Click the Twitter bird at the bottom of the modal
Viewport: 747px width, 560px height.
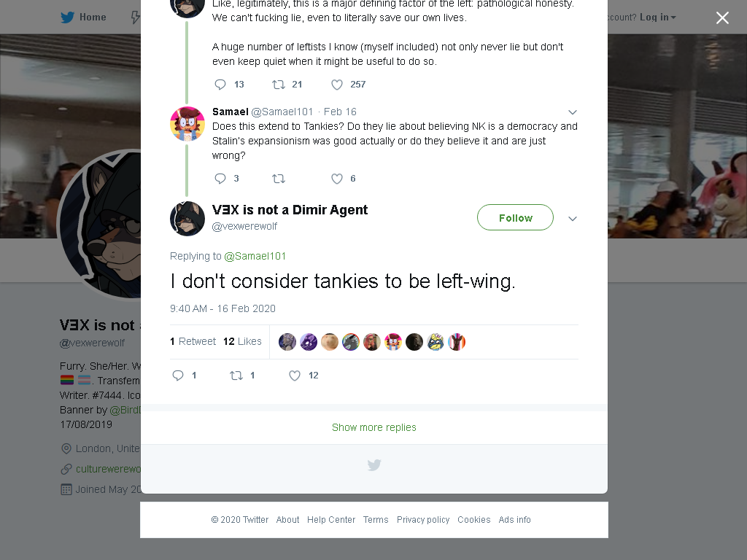coord(374,464)
